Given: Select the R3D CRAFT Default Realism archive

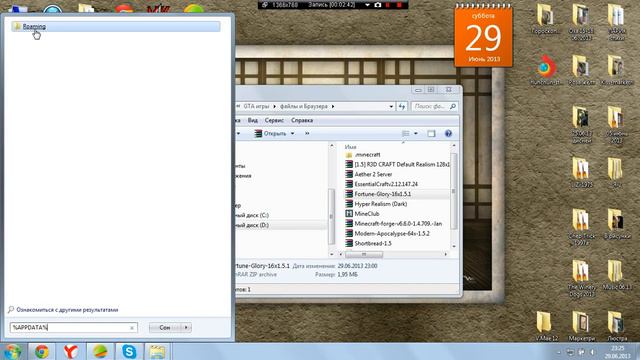Looking at the screenshot, I should click(397, 164).
